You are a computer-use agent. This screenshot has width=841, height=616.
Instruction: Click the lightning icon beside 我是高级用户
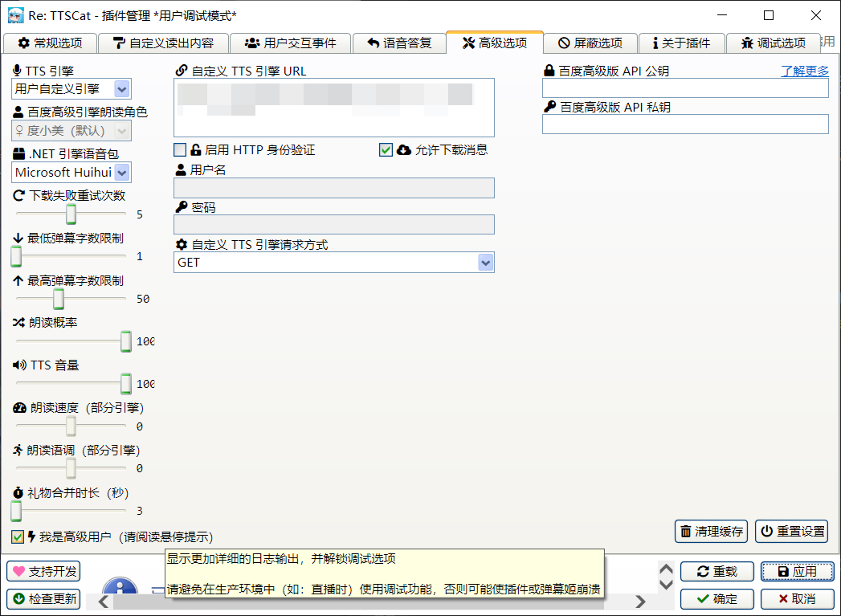[31, 536]
